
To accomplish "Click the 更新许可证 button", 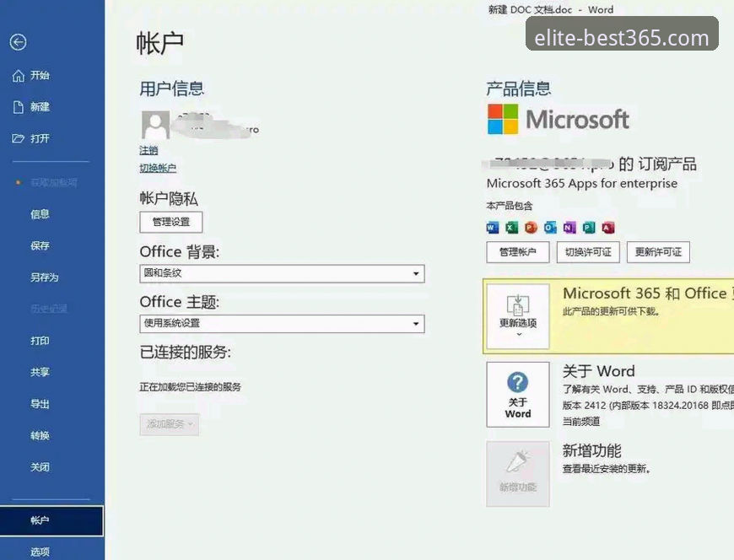I will 658,252.
